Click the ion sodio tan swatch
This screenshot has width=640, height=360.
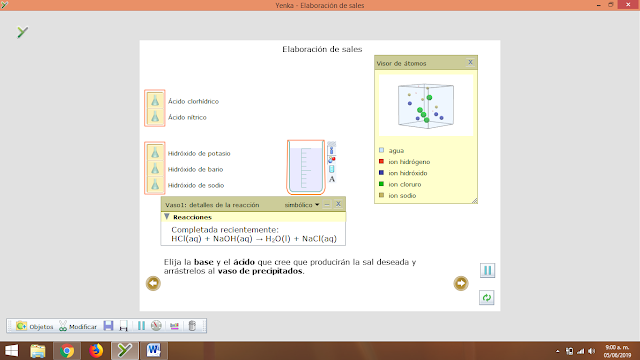coord(381,195)
